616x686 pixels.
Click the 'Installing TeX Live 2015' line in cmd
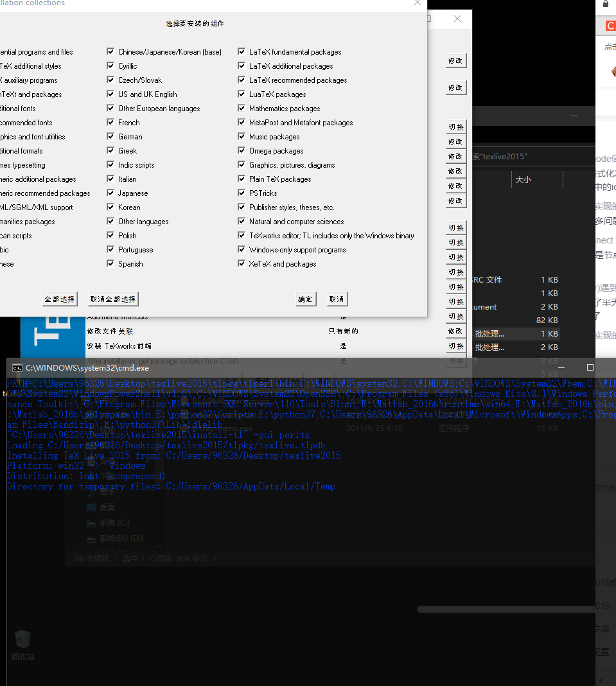[x=173, y=455]
